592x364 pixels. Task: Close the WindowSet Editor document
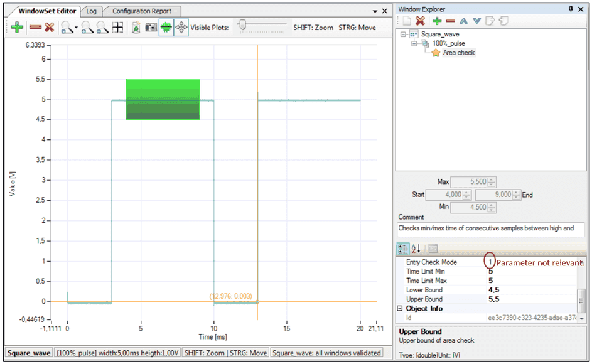pos(385,11)
